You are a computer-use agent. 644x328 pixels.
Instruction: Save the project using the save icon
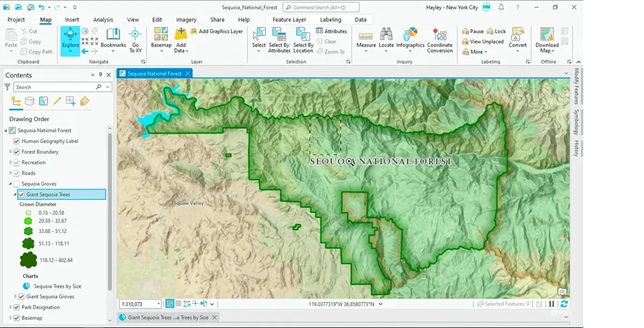point(30,7)
